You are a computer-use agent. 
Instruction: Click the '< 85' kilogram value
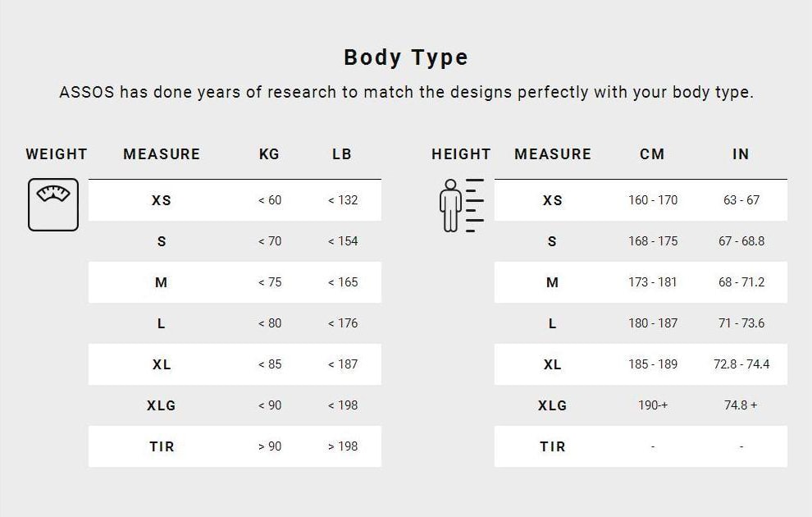pos(270,364)
